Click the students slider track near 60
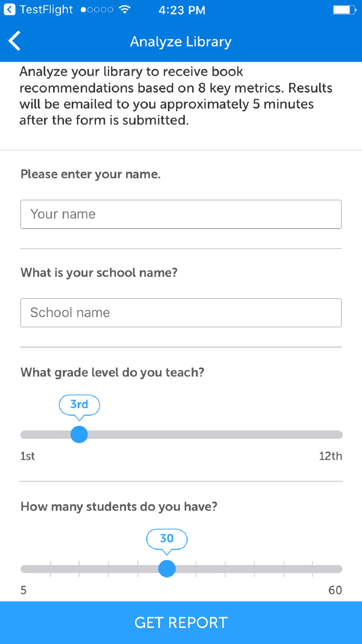 point(332,568)
